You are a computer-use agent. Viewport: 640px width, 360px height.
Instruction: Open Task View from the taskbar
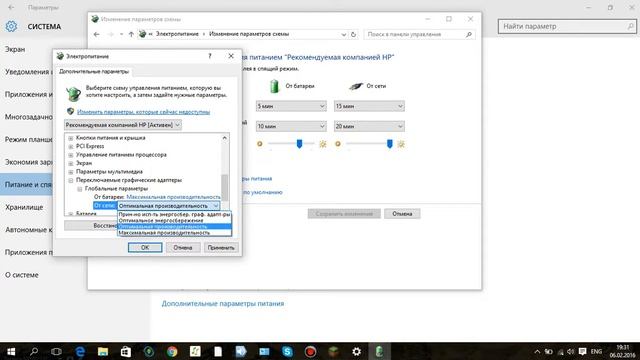click(x=56, y=351)
